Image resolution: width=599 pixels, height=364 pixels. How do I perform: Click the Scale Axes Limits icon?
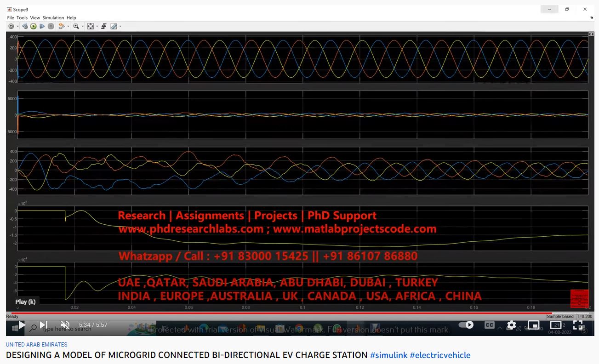coord(91,26)
